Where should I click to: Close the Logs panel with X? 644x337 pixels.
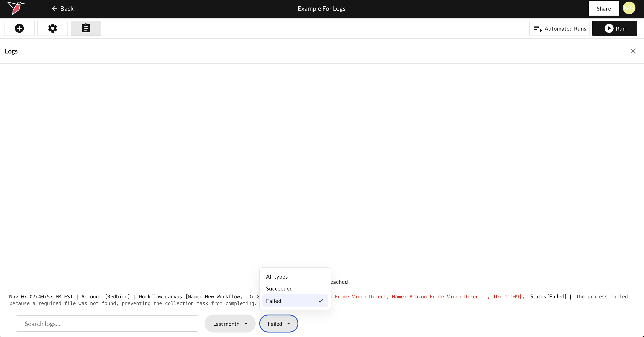pyautogui.click(x=633, y=51)
